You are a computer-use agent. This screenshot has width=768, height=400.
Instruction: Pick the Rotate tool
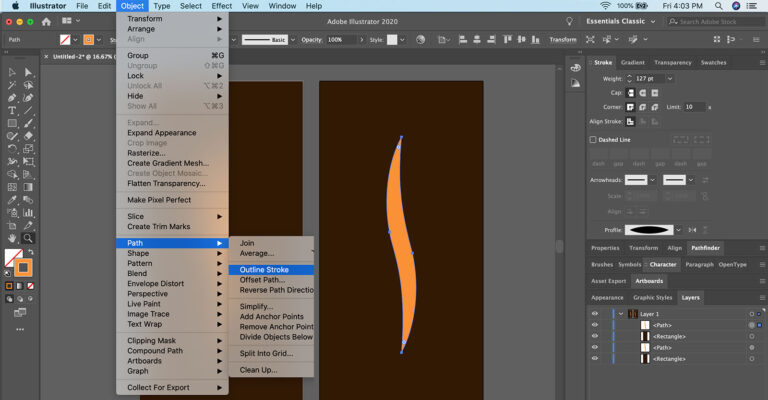point(12,149)
